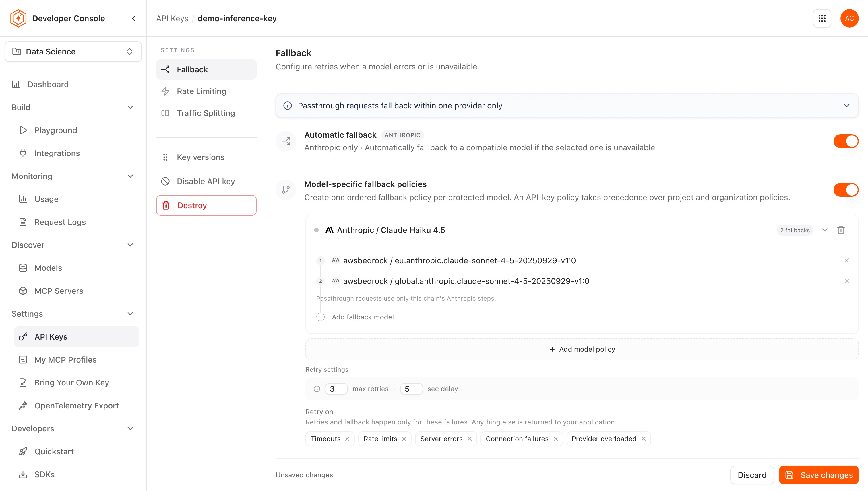This screenshot has height=491, width=868.
Task: Click Save changes
Action: coord(819,475)
